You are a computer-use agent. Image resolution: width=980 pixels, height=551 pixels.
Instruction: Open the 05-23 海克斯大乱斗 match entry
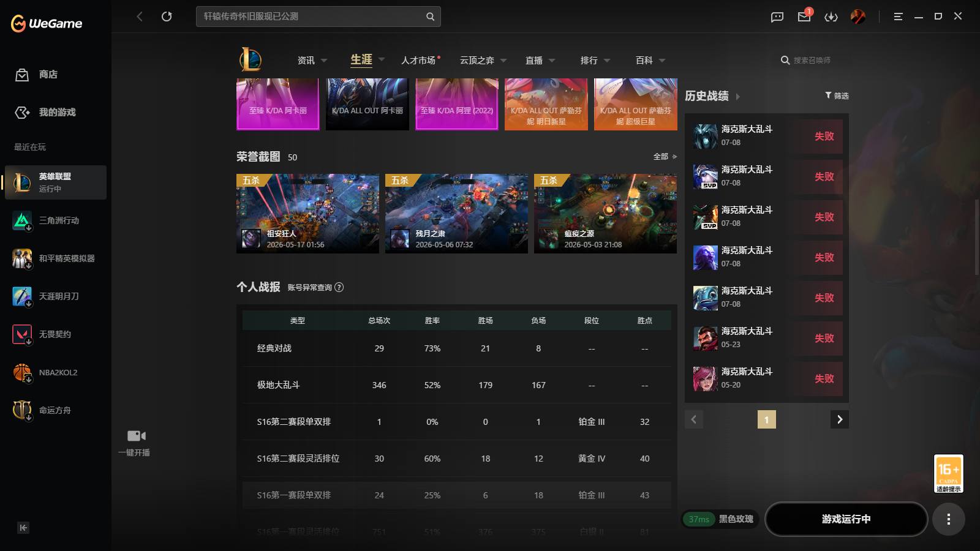click(767, 338)
